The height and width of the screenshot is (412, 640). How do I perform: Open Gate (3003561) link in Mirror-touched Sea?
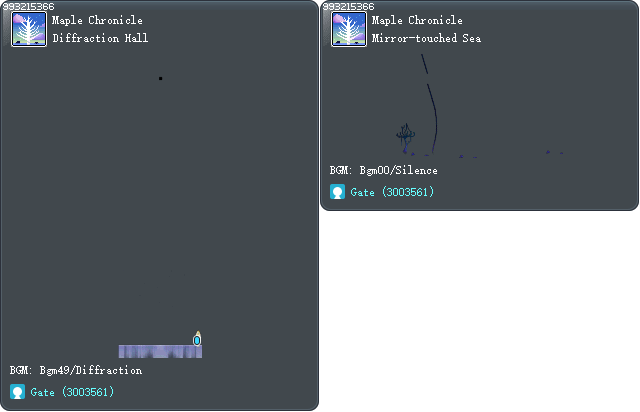(x=392, y=192)
